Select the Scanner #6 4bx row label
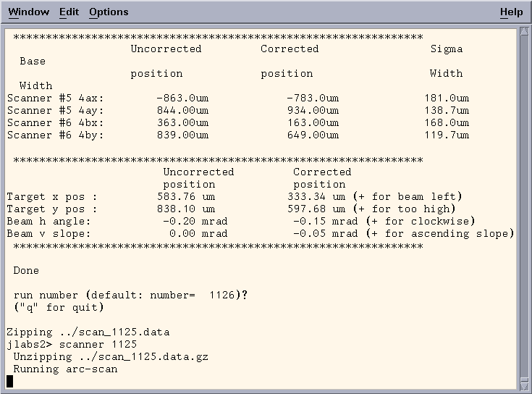The height and width of the screenshot is (394, 532). [55, 123]
